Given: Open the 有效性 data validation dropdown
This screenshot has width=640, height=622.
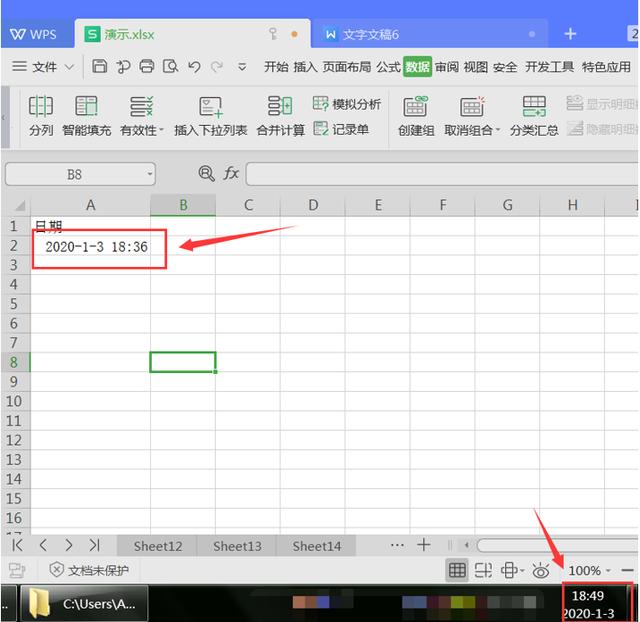Looking at the screenshot, I should click(142, 116).
